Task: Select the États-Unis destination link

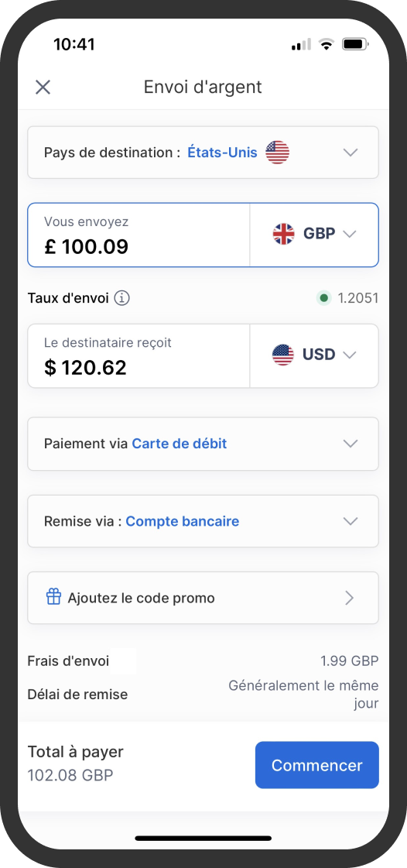Action: click(x=222, y=153)
